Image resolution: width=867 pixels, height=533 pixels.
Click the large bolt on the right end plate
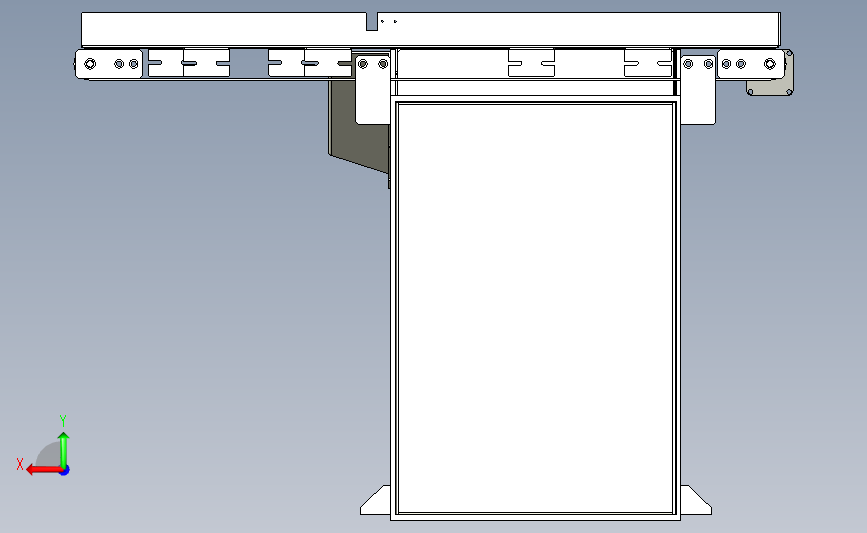coord(770,64)
